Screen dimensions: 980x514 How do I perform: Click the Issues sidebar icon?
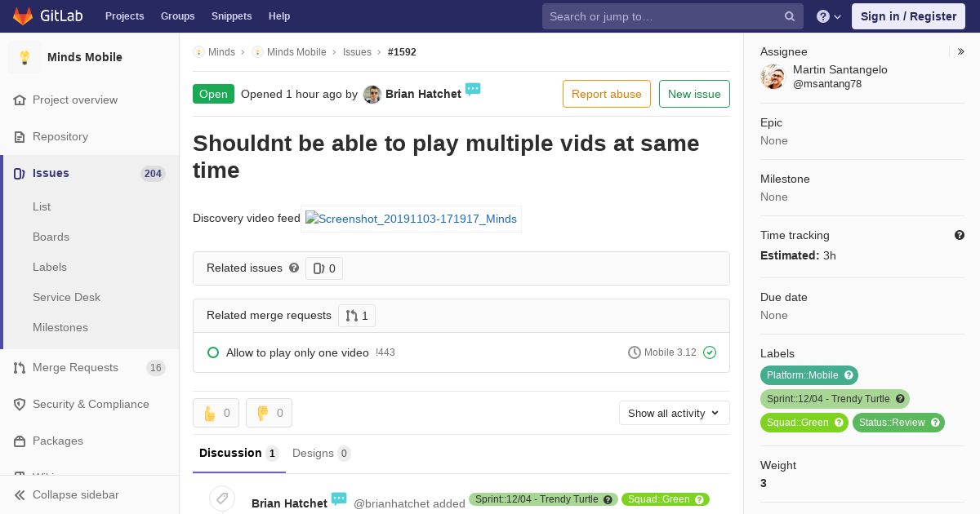(20, 173)
